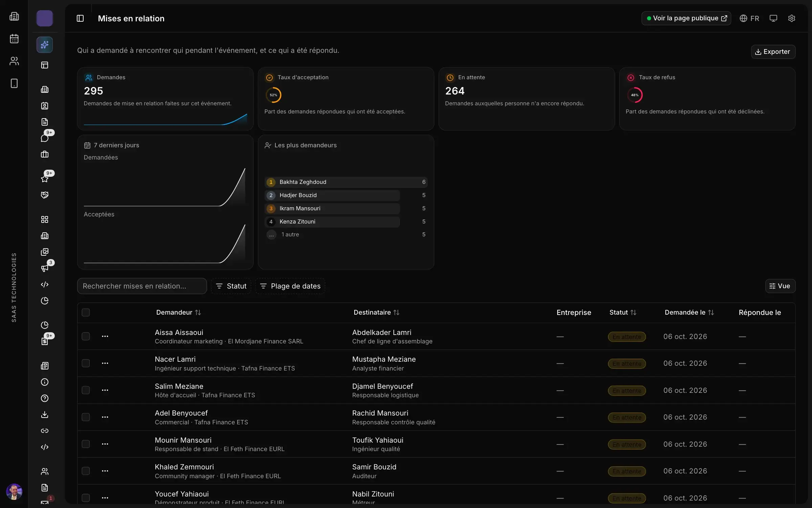Open the Plage de dates filter
This screenshot has width=812, height=508.
290,286
